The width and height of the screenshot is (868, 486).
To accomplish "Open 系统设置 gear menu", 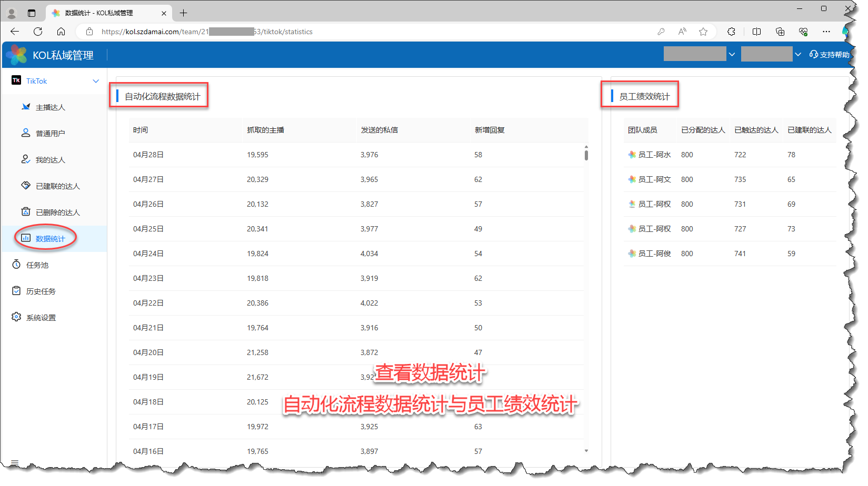I will pos(41,318).
